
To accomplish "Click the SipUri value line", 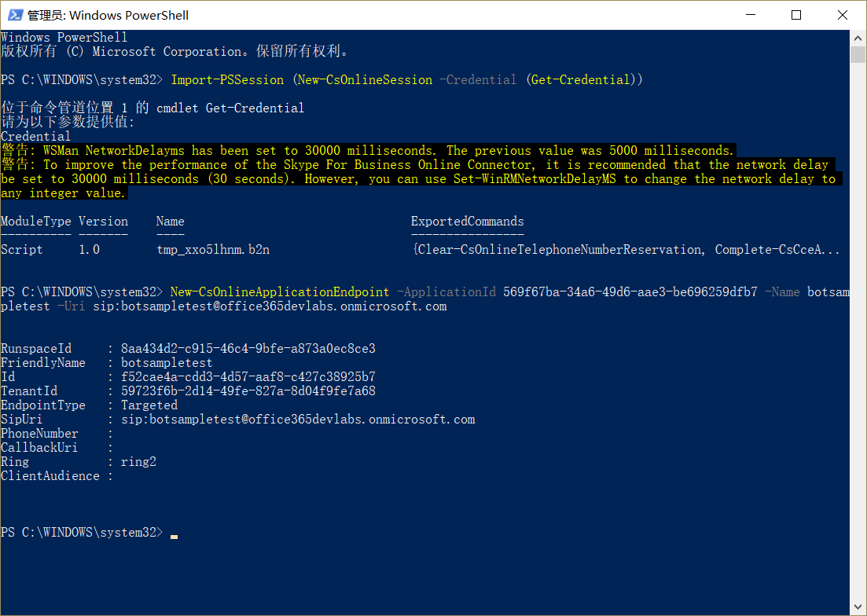I will (299, 419).
